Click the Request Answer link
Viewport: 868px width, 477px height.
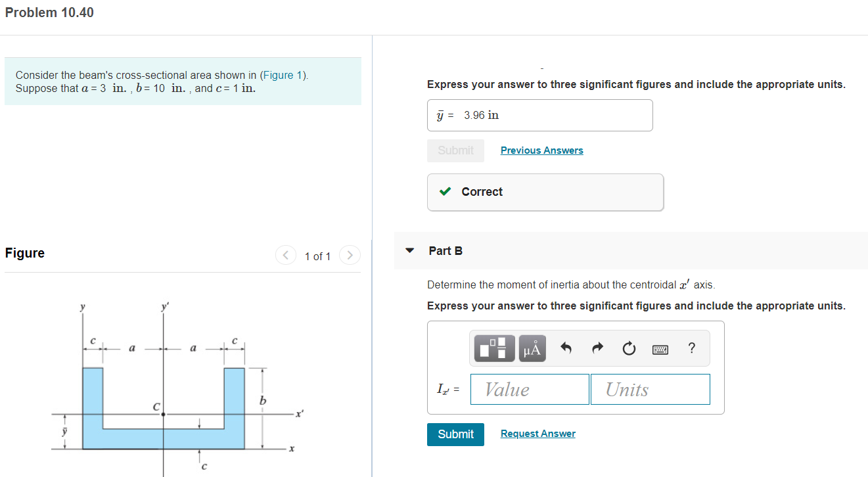click(x=537, y=434)
